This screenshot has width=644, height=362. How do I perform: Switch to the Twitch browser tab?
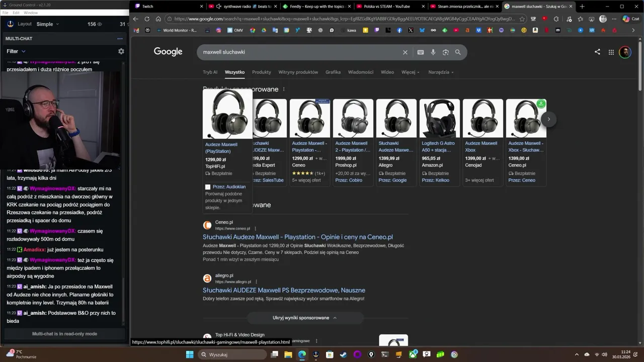tap(170, 7)
